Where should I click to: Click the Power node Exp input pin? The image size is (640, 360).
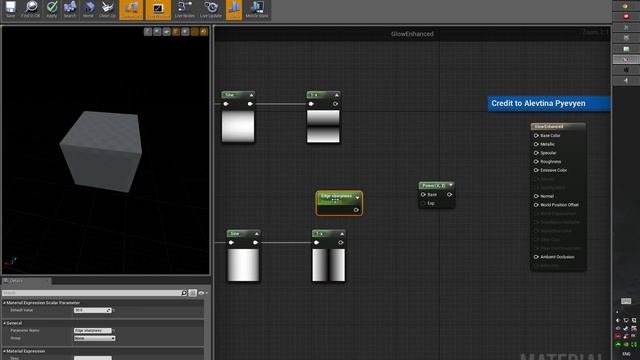(x=423, y=203)
